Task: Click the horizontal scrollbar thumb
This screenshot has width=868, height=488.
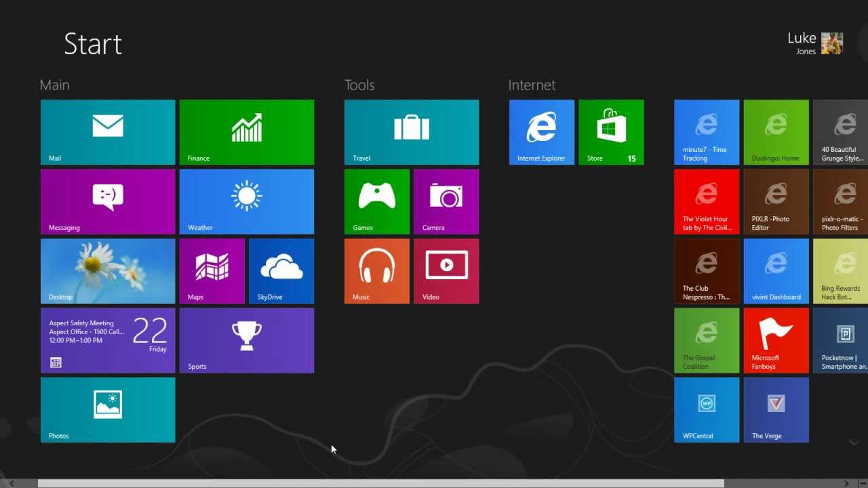Action: (x=380, y=483)
